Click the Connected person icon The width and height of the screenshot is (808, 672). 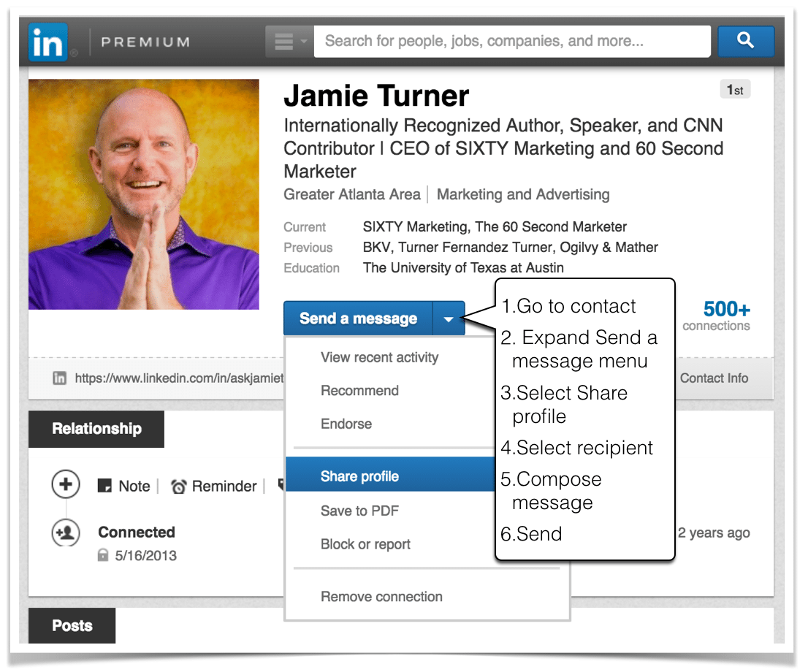(66, 532)
